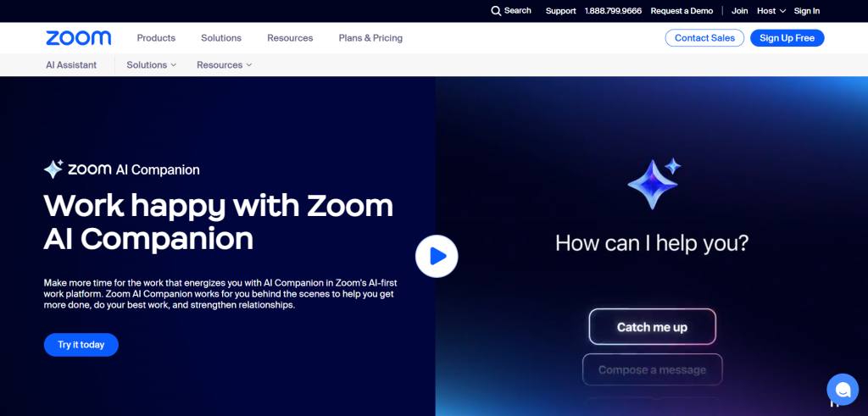
Task: Open the chat assistant bubble
Action: click(x=842, y=390)
